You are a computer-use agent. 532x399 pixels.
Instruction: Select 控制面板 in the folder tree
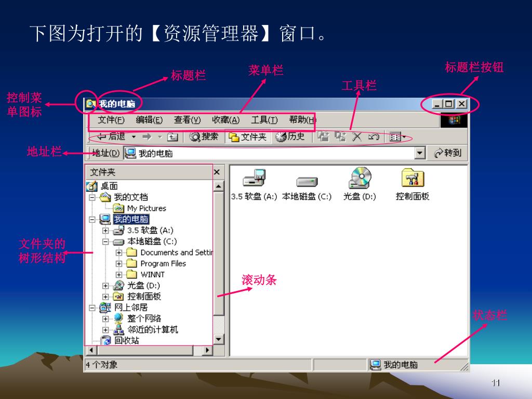144,297
